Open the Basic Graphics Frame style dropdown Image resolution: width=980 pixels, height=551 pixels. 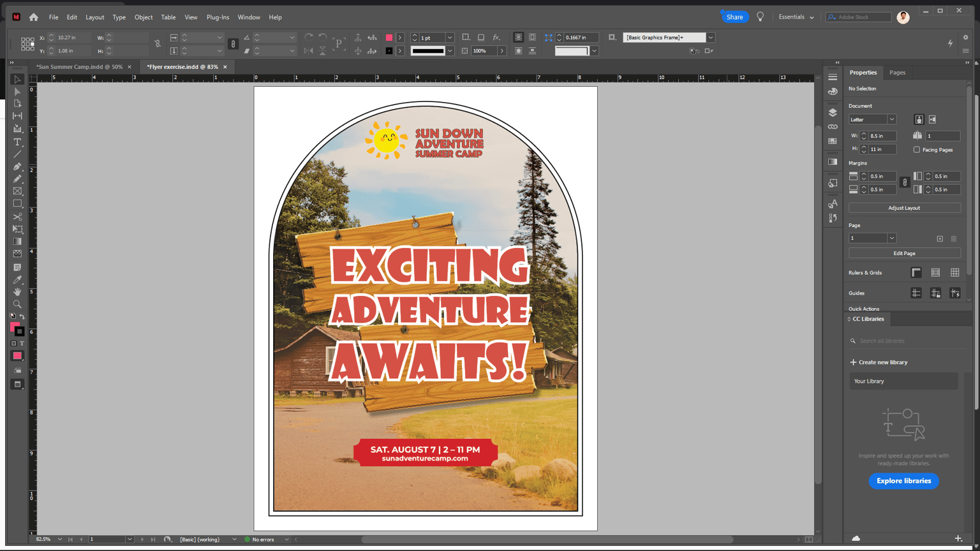pyautogui.click(x=710, y=38)
